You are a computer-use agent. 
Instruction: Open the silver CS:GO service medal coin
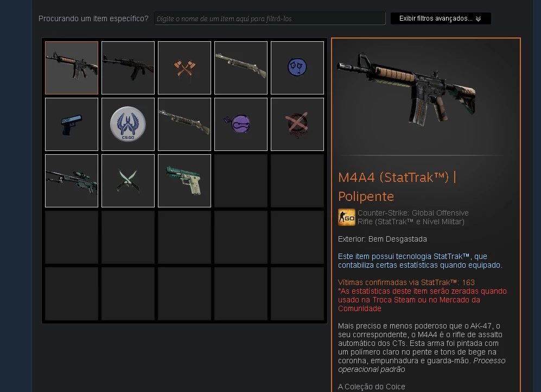128,124
